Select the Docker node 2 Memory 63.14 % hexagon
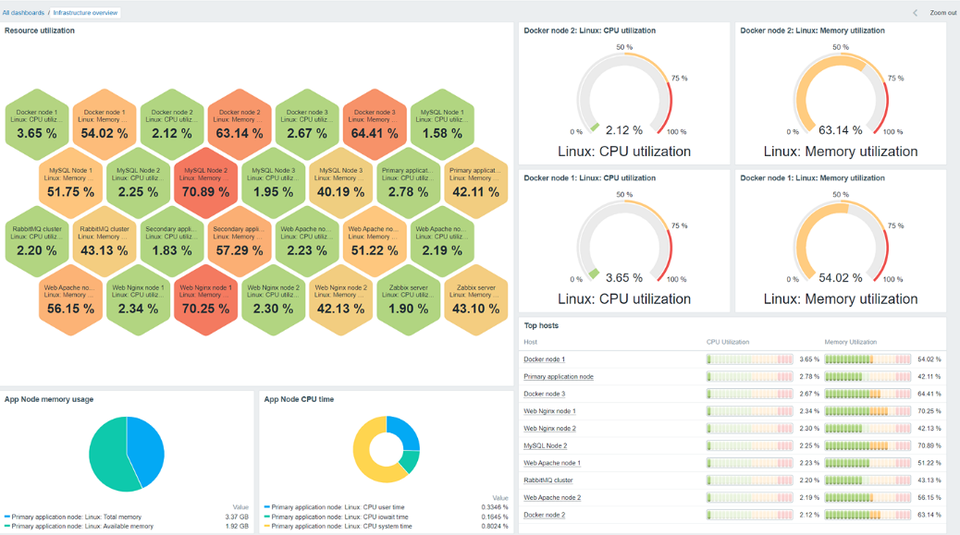 tap(239, 125)
